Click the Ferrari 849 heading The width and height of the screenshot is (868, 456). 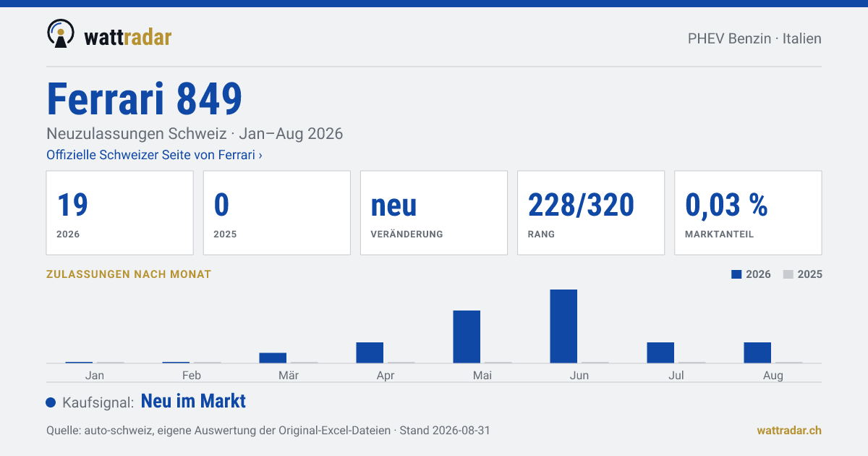pyautogui.click(x=145, y=99)
